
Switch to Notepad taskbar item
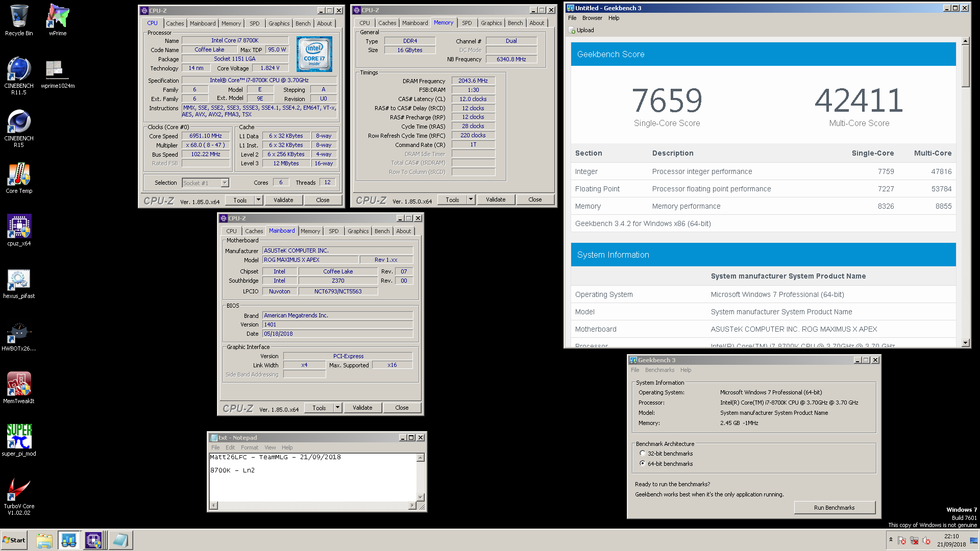click(x=120, y=540)
